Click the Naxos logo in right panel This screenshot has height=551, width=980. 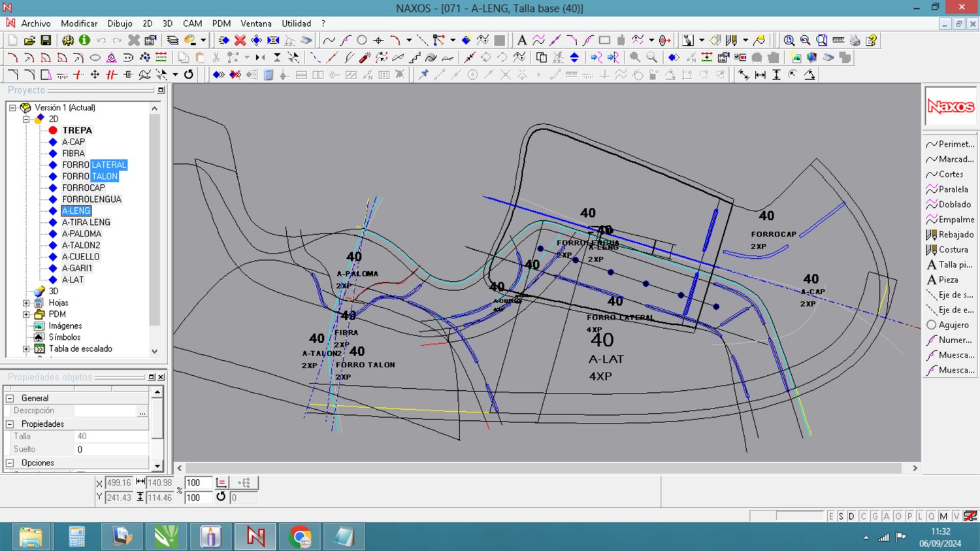pyautogui.click(x=951, y=106)
